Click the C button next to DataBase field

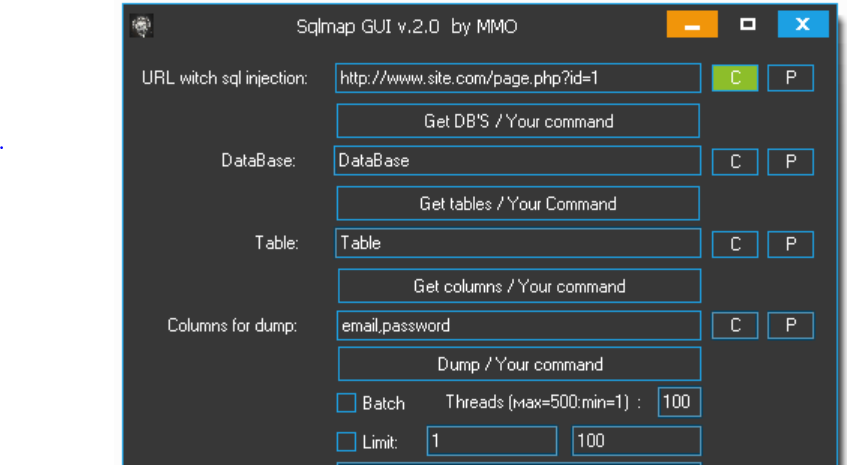click(x=735, y=162)
